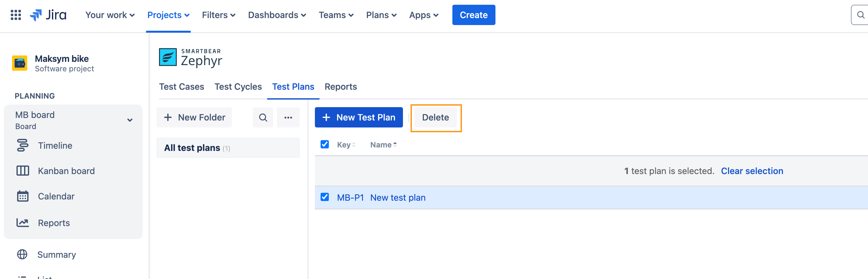Click the Zephyr logo icon
Screen dimensions: 868x279
(168, 57)
